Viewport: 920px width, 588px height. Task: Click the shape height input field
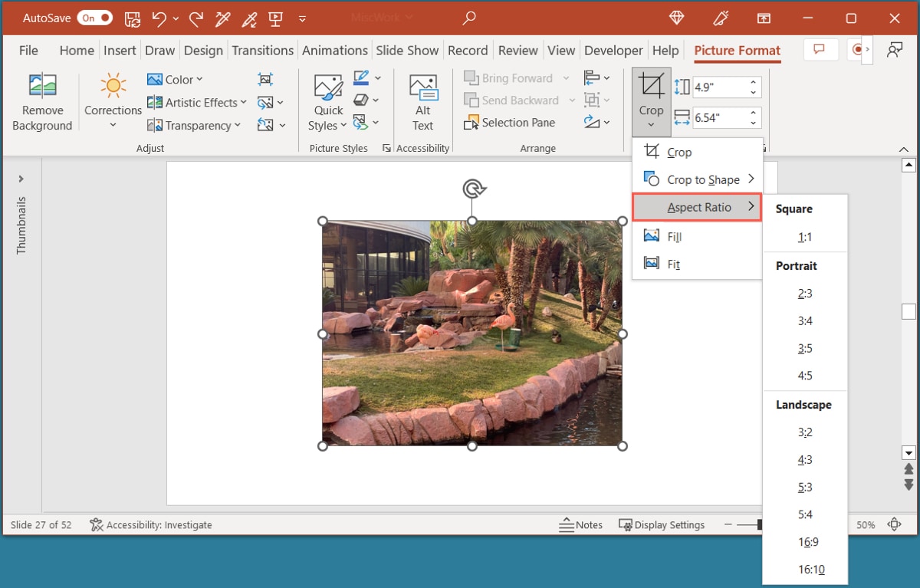[721, 87]
